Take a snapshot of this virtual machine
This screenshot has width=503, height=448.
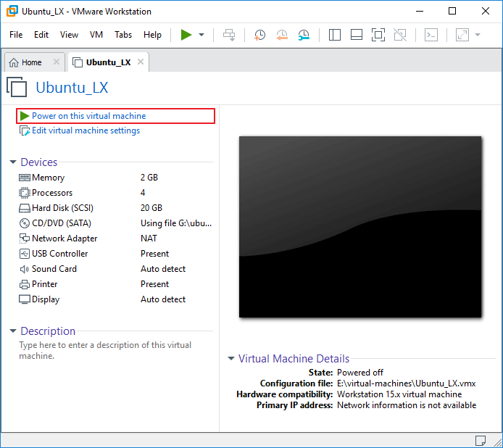260,35
